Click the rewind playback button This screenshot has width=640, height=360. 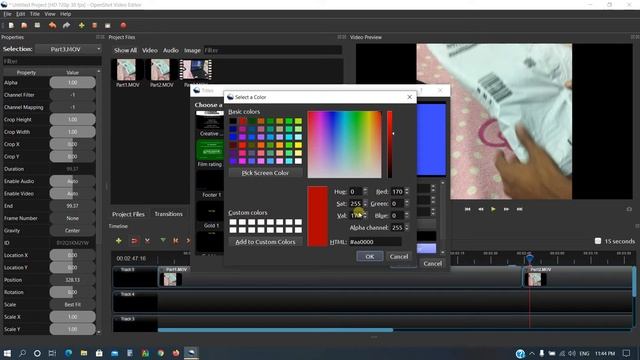point(481,209)
